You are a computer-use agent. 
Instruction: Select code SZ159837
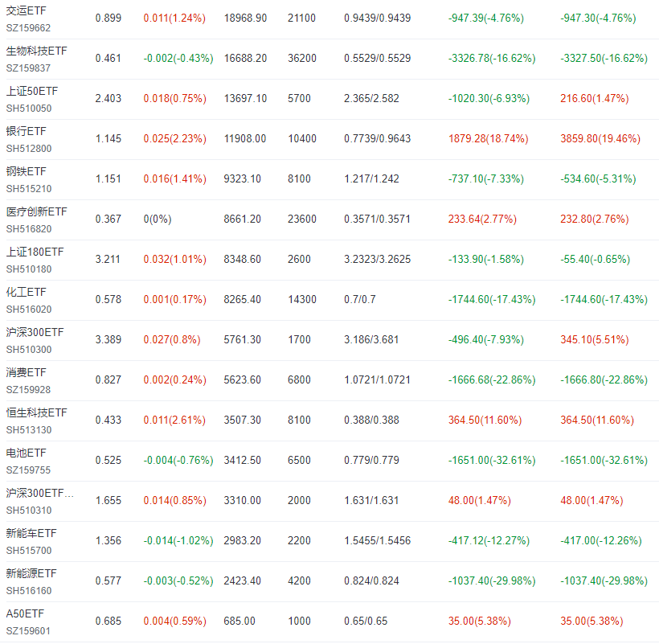[x=28, y=68]
